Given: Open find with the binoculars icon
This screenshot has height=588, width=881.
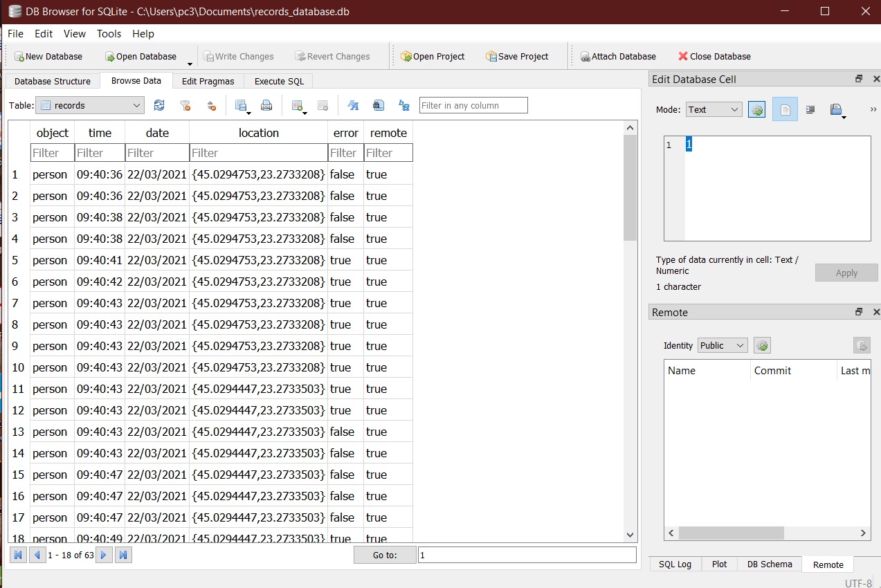Looking at the screenshot, I should coord(379,105).
